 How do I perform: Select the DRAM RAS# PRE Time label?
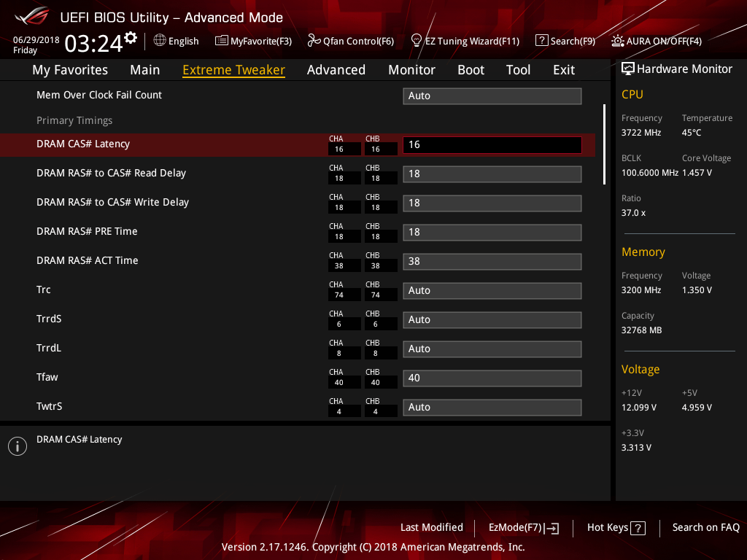coord(87,231)
